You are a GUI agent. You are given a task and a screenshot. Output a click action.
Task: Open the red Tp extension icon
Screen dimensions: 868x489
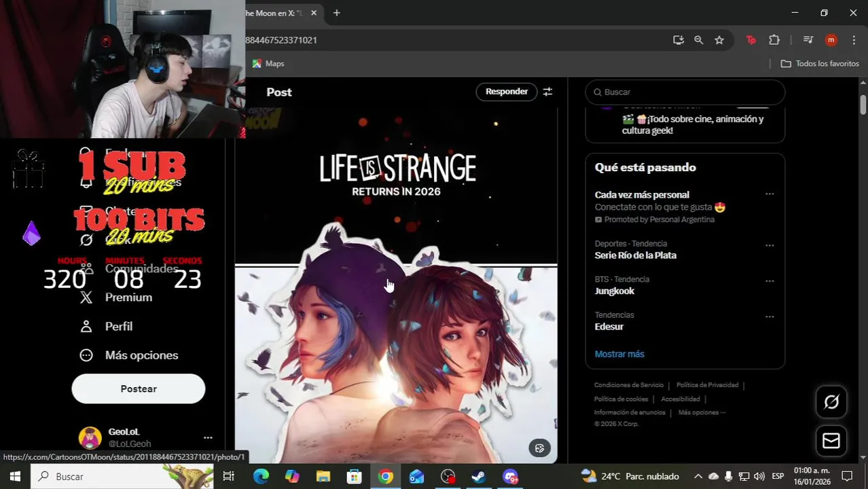[751, 40]
